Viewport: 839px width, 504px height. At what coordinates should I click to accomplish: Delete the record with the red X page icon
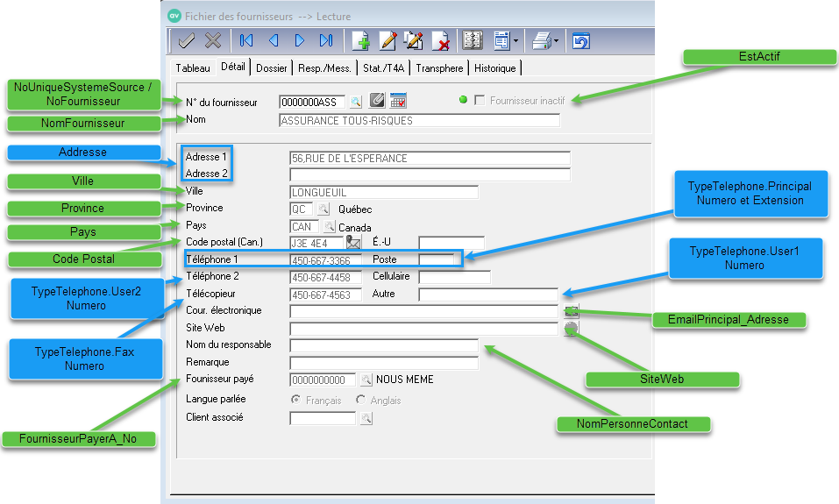[x=441, y=40]
